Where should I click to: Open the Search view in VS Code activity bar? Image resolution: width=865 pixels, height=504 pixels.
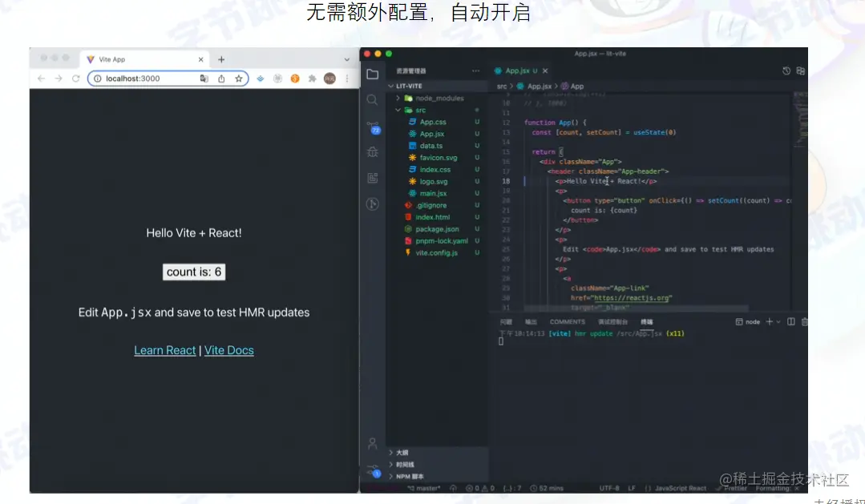[x=372, y=100]
